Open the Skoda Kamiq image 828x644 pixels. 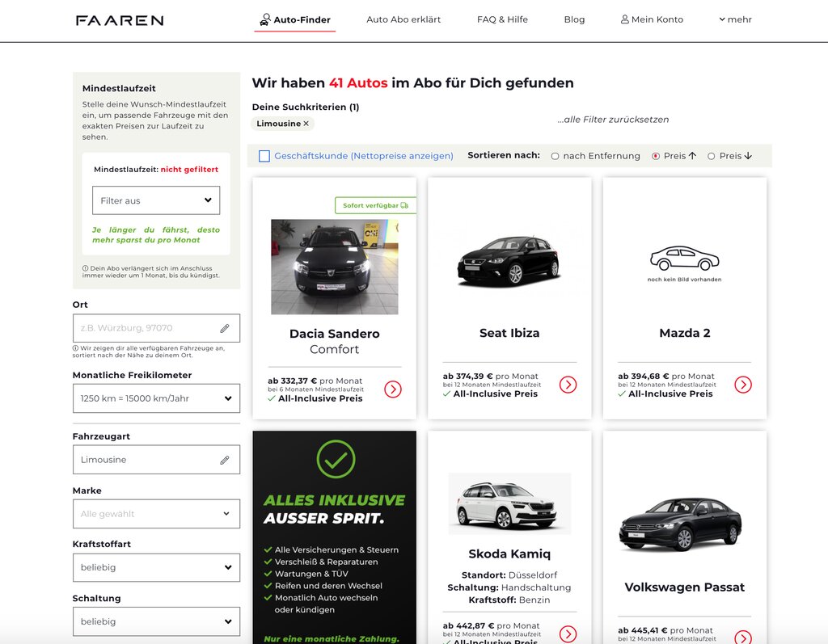[x=509, y=503]
